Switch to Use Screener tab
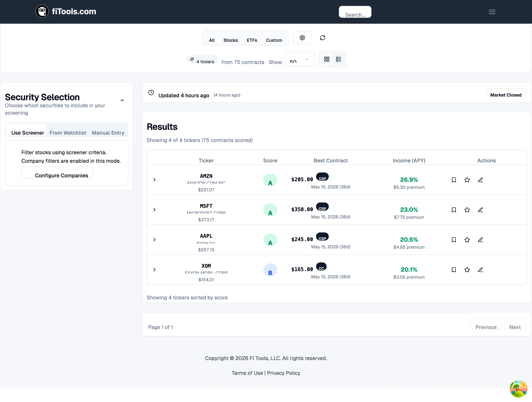This screenshot has width=532, height=402. point(26,130)
